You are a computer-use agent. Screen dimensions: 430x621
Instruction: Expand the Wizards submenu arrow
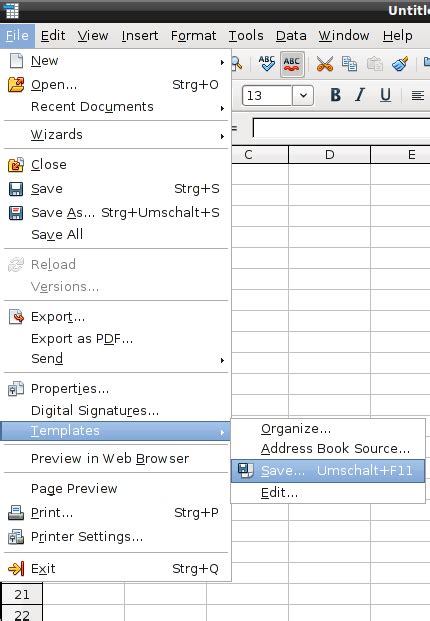coord(222,136)
